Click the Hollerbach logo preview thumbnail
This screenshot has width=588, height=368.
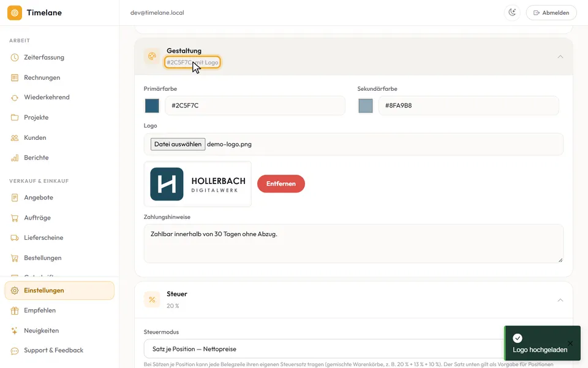pos(198,184)
